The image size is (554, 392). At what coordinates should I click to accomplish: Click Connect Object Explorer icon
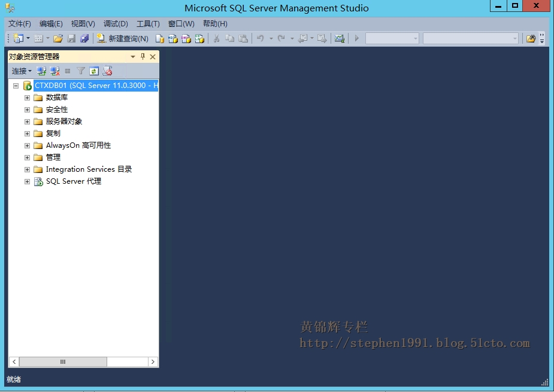(x=41, y=71)
